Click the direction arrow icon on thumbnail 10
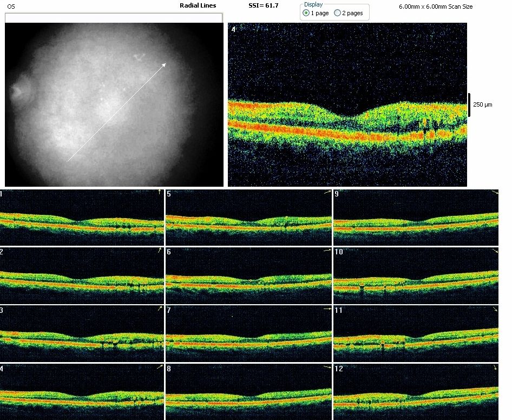This screenshot has height=420, width=512. 494,251
